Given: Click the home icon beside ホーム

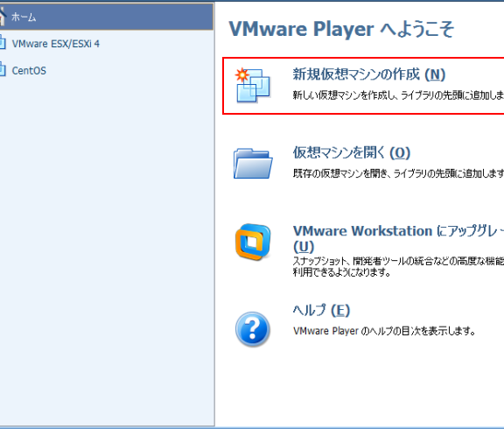Looking at the screenshot, I should click(3, 16).
